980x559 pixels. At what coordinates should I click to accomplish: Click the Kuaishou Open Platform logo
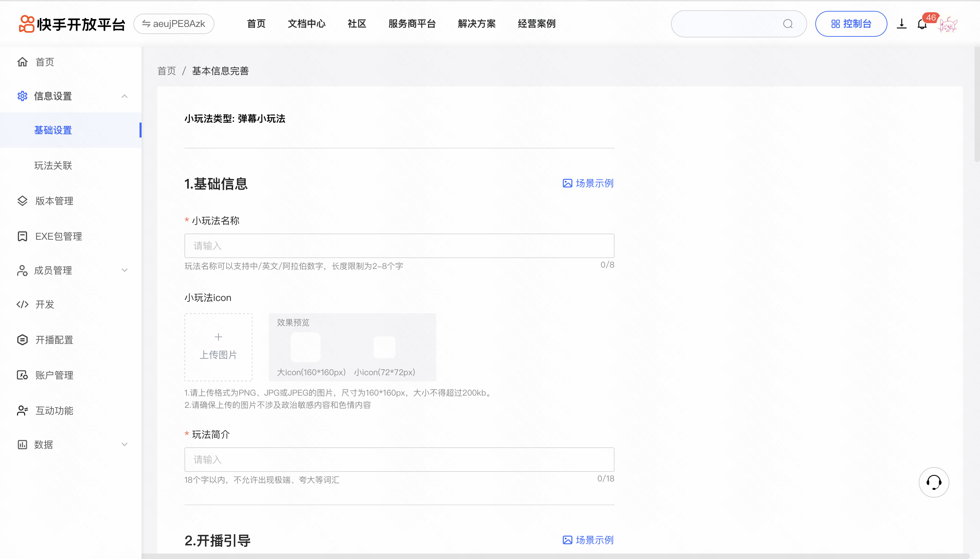(x=72, y=24)
